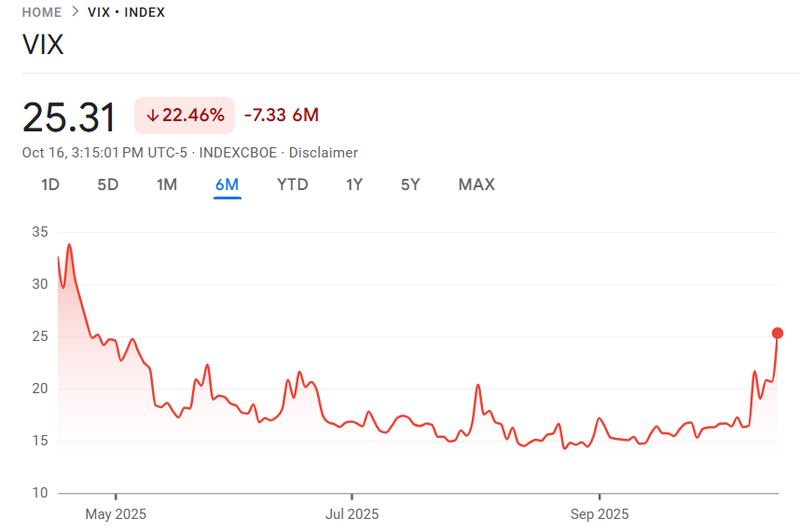Open the Disclaimer link
The width and height of the screenshot is (800, 532).
tap(324, 153)
